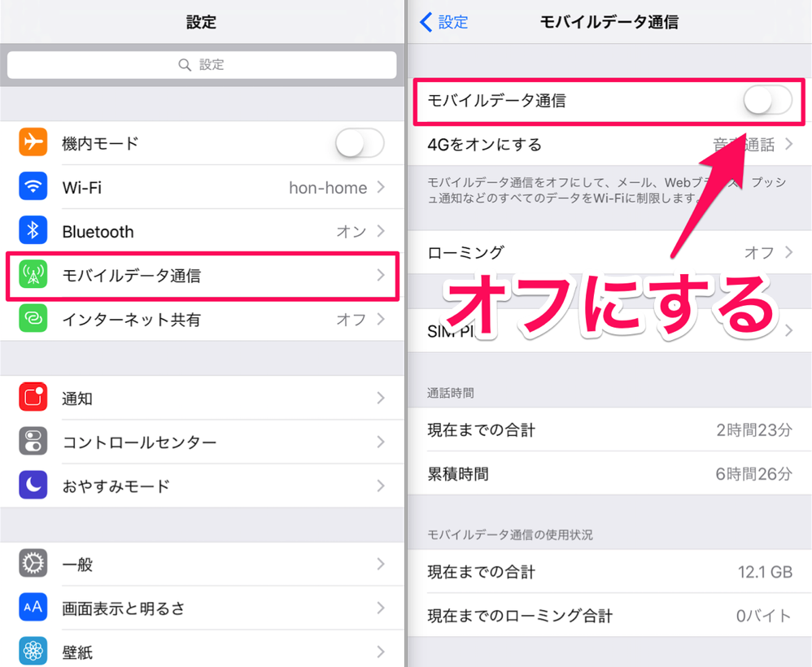Tap the red Notifications icon
Image resolution: width=812 pixels, height=667 pixels.
coord(33,397)
